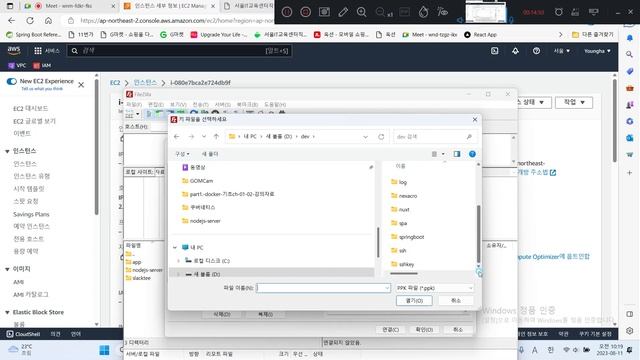Click the browser home button
The height and width of the screenshot is (360, 640).
tap(48, 20)
